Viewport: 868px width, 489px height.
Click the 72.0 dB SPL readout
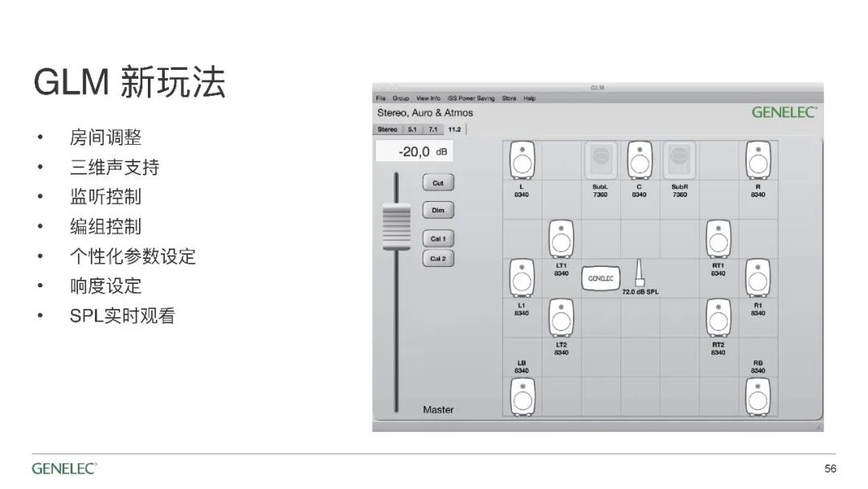click(641, 292)
